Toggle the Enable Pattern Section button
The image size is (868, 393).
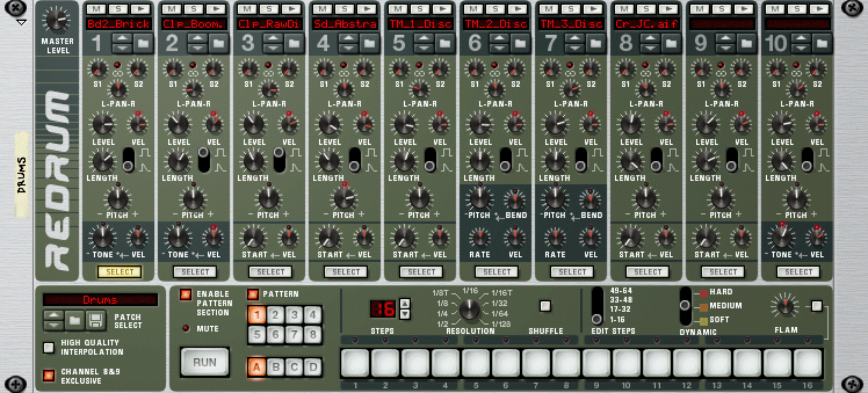click(x=186, y=294)
